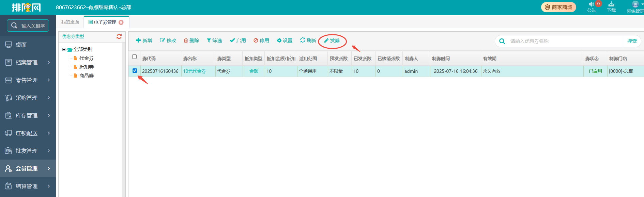Click the 停用 disable button
Screen dimensions: 644x197
pos(261,40)
